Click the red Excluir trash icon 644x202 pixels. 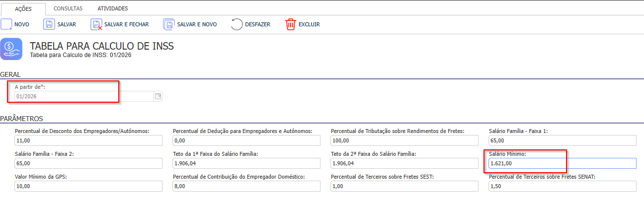click(x=290, y=24)
